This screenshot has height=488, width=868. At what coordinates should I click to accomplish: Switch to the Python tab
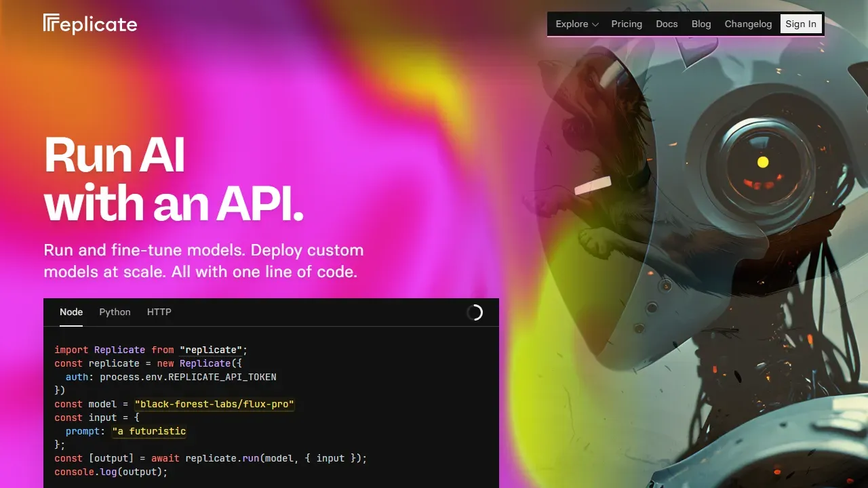[x=115, y=312]
